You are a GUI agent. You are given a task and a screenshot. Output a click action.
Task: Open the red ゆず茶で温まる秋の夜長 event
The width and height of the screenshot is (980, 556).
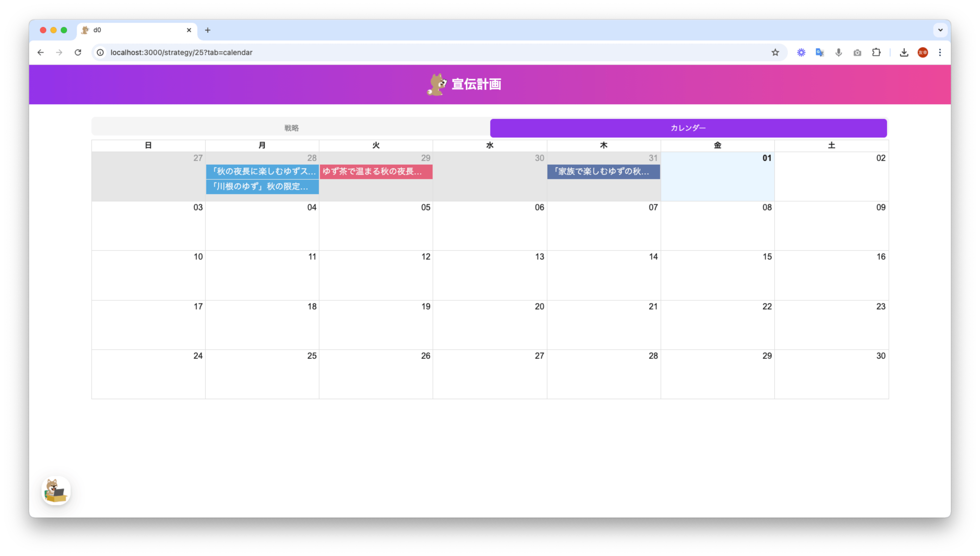[376, 172]
